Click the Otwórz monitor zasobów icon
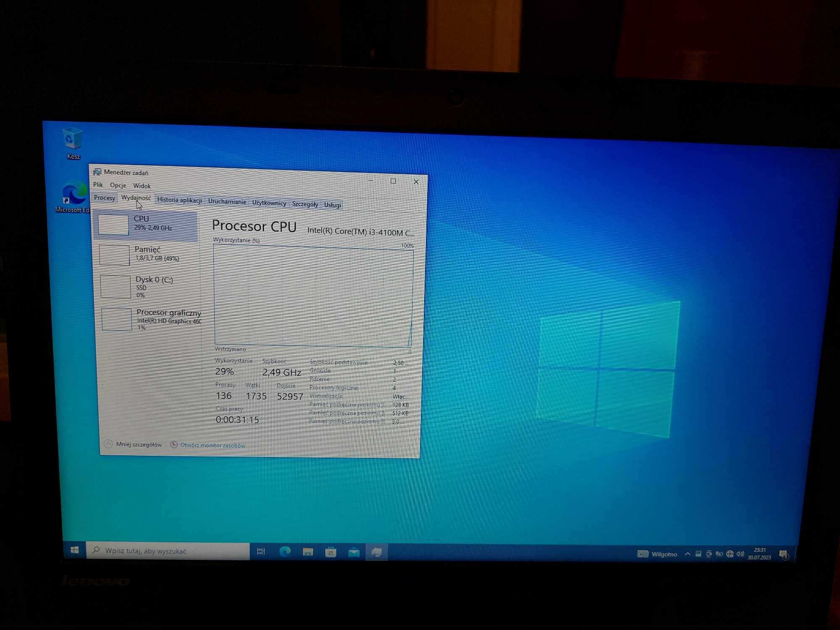The height and width of the screenshot is (630, 840). (x=174, y=444)
